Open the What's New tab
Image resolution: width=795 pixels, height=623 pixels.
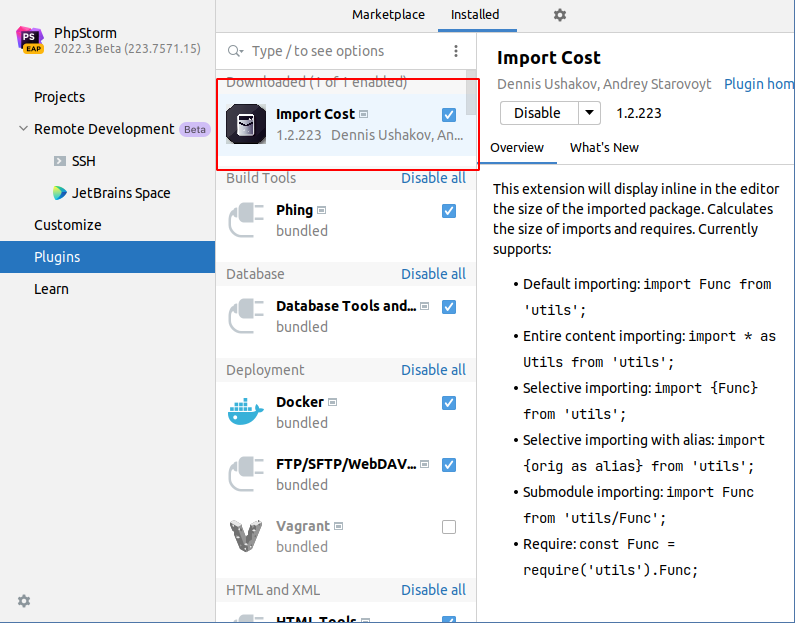(x=604, y=148)
